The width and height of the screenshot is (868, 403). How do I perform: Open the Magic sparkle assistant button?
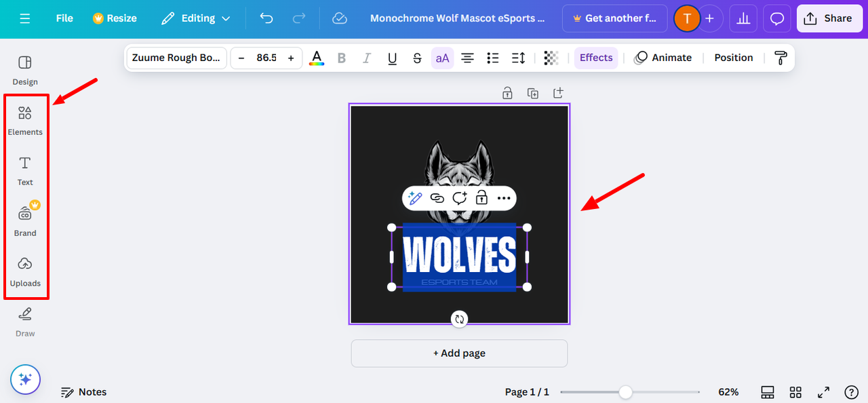click(x=25, y=379)
